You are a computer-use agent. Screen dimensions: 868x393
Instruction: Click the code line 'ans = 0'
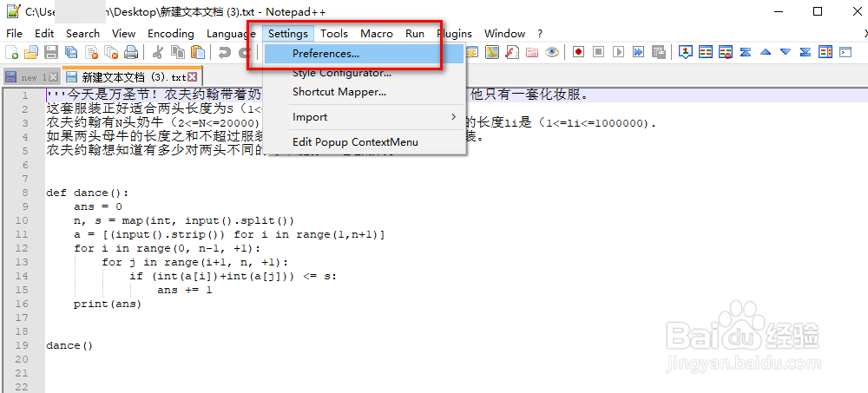point(98,207)
